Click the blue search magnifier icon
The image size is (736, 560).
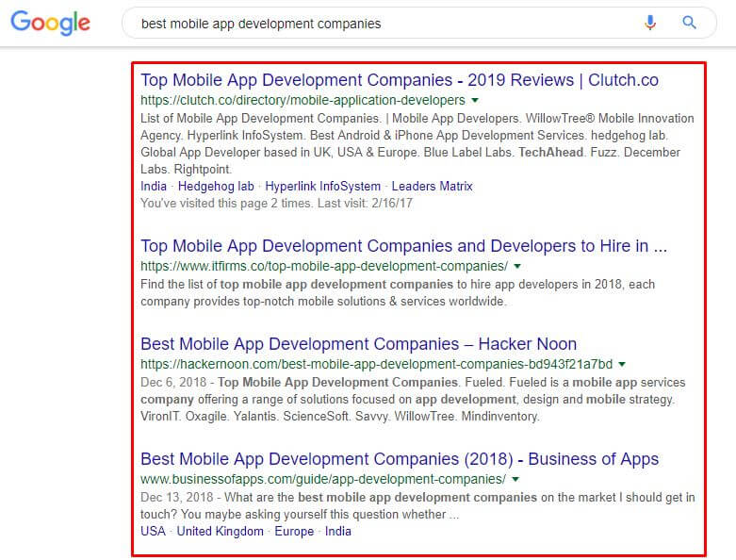tap(689, 22)
